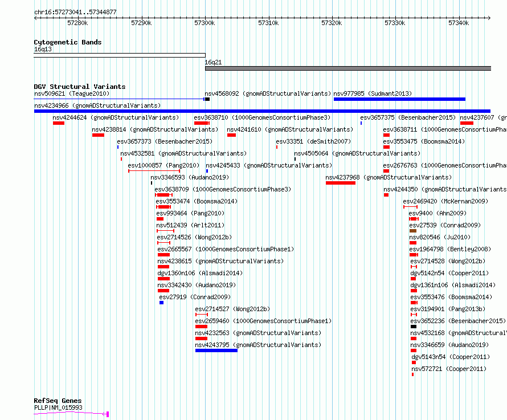Click the blue nsv4243795 variant bar

click(x=216, y=350)
